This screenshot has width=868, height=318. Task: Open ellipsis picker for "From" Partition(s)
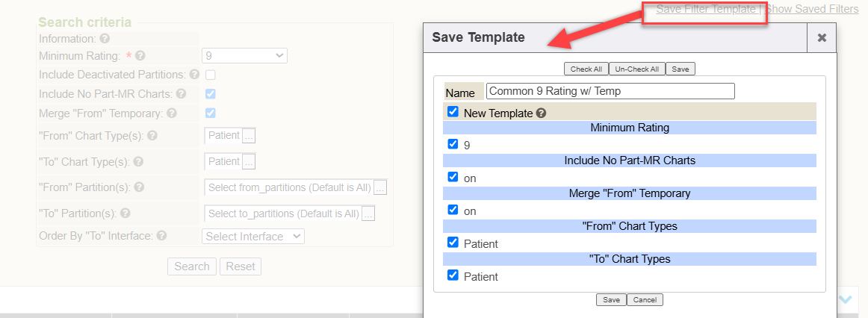point(380,188)
